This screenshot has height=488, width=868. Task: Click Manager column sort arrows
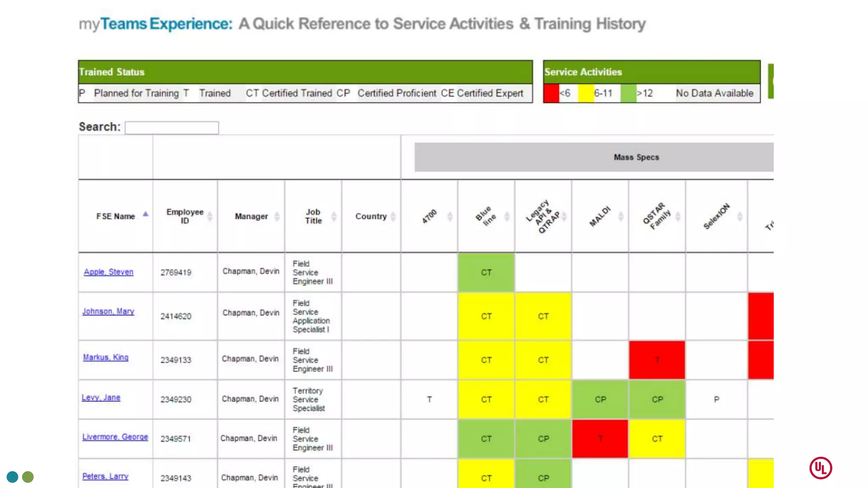(x=277, y=216)
